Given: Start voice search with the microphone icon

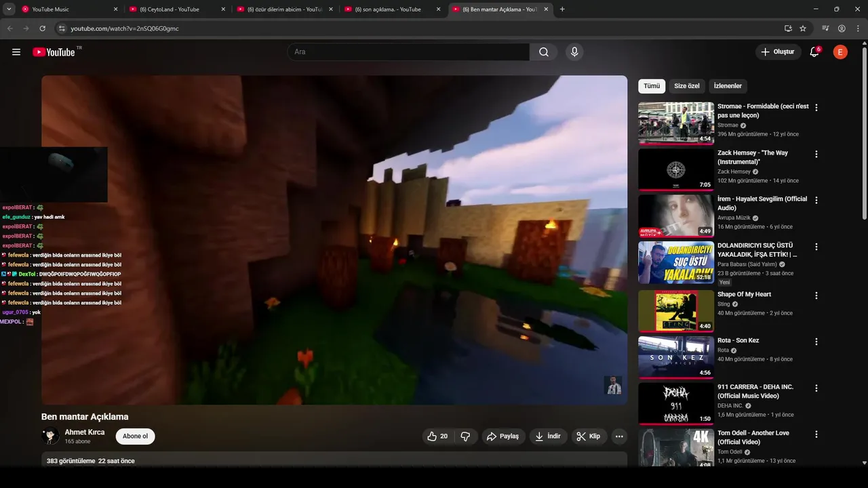Looking at the screenshot, I should tap(574, 52).
